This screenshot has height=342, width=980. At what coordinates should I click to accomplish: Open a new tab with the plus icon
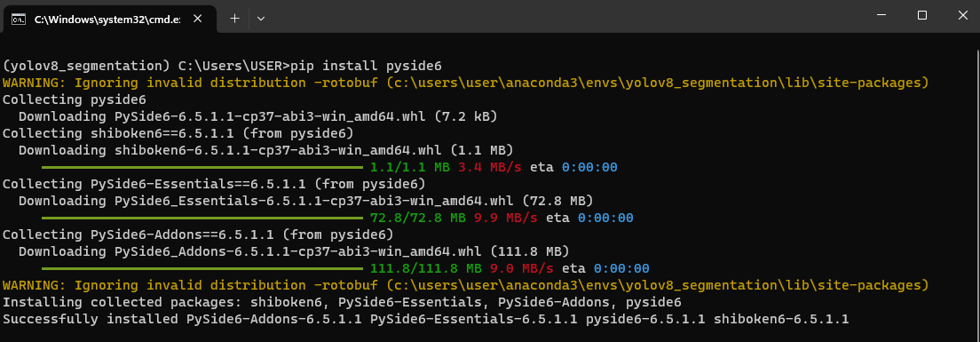click(x=234, y=19)
